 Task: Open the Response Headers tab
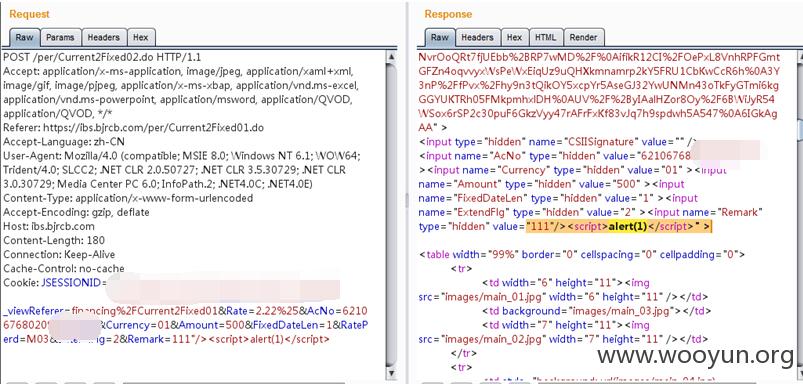(477, 37)
